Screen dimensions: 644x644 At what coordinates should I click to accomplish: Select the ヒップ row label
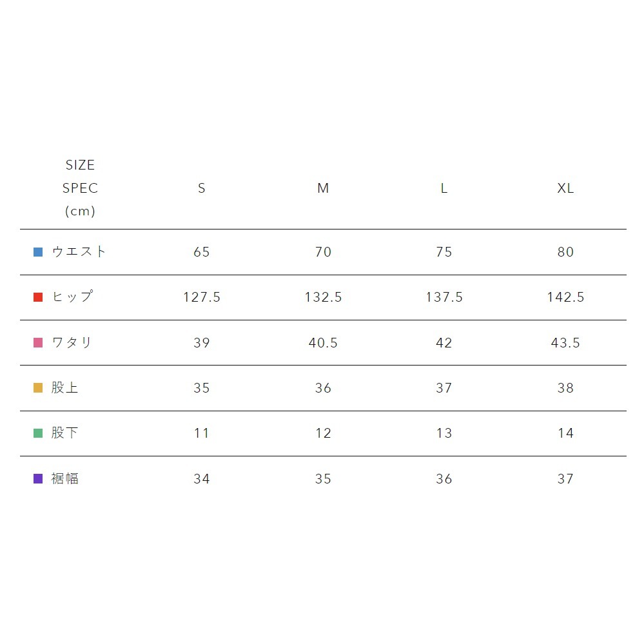point(72,297)
